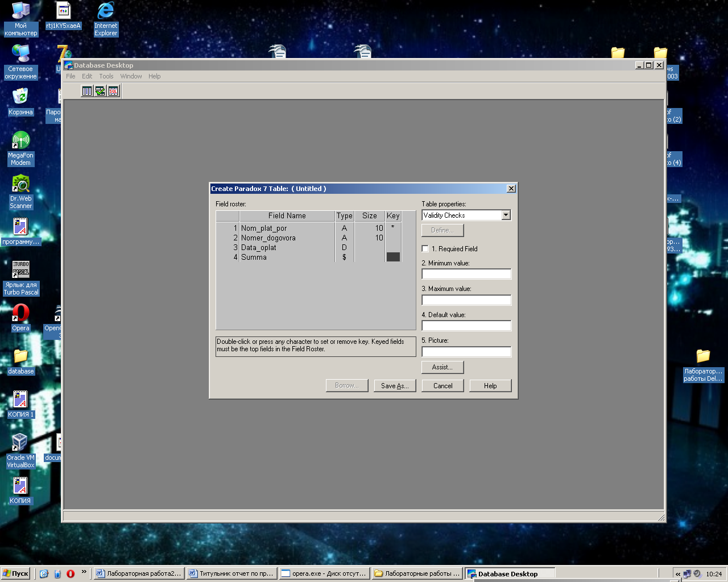728x582 pixels.
Task: Open the Turbo Pascal shortcut icon
Action: pos(21,277)
